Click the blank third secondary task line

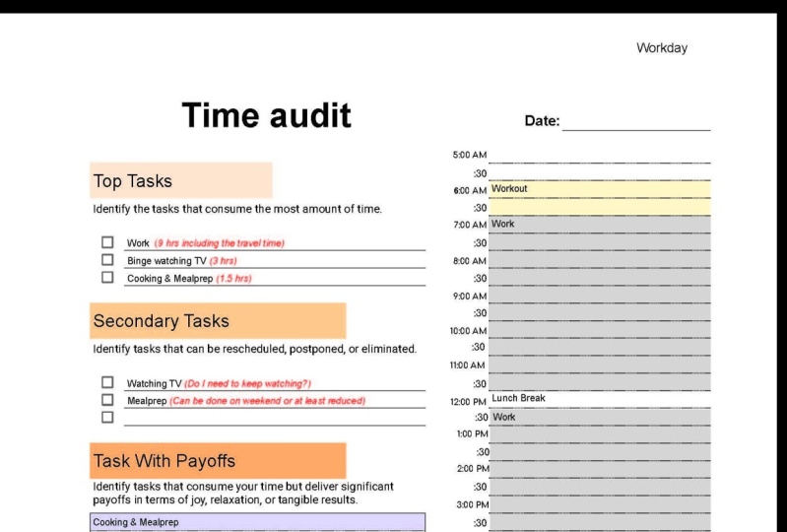click(275, 418)
